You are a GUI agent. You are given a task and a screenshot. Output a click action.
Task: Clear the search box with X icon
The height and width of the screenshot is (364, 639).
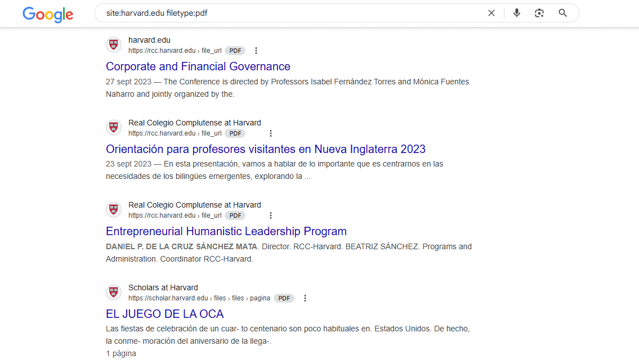(491, 13)
